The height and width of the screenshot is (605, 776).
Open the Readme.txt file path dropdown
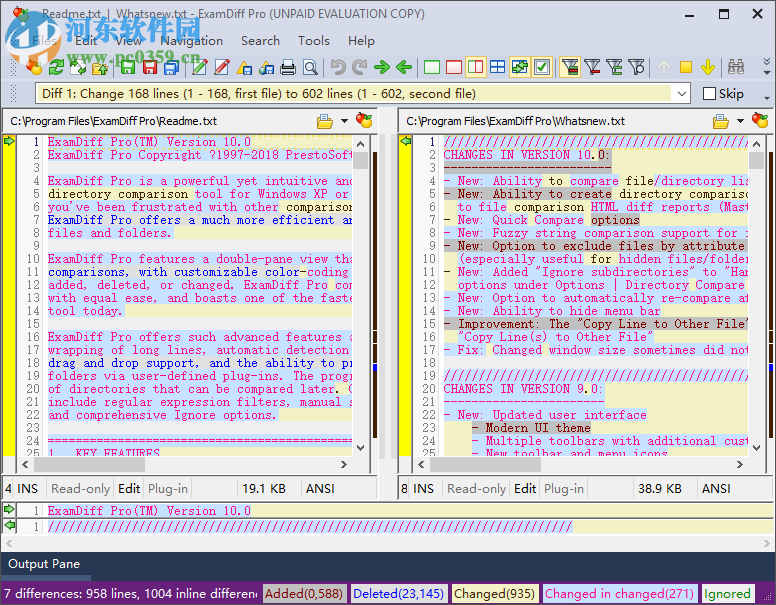tap(344, 121)
